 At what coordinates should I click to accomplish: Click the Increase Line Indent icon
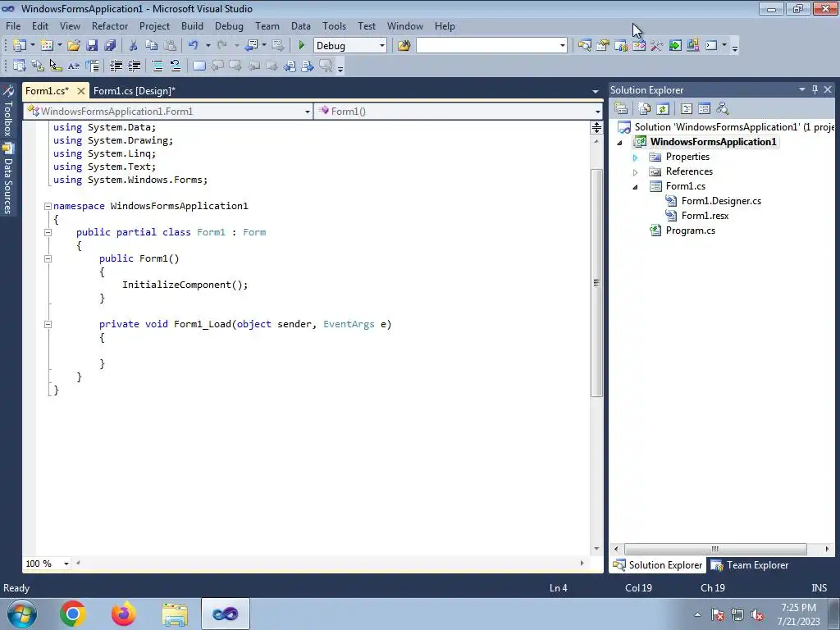pos(134,66)
